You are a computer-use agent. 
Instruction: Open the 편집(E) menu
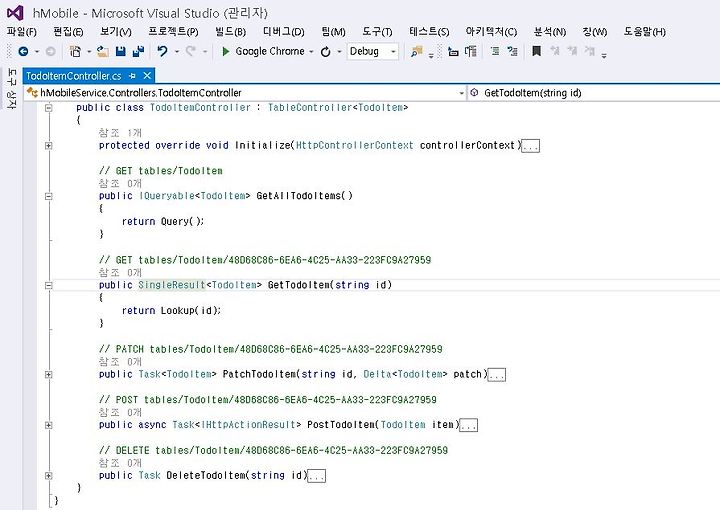[x=68, y=32]
